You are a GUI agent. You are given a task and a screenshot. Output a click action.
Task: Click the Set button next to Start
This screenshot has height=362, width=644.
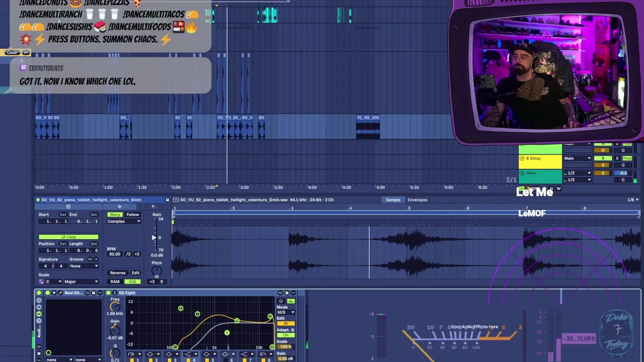pyautogui.click(x=63, y=215)
